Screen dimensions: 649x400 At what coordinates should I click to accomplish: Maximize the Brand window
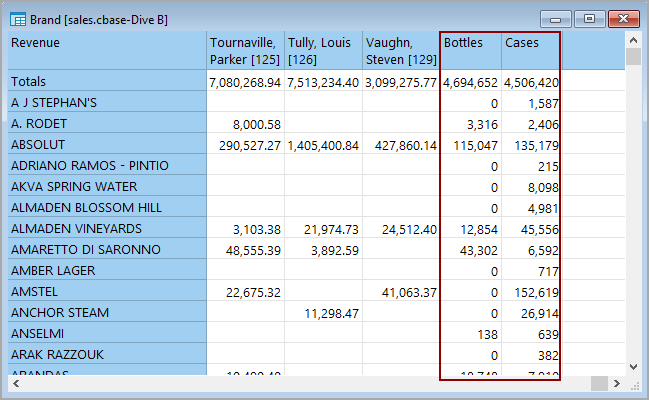pos(589,18)
